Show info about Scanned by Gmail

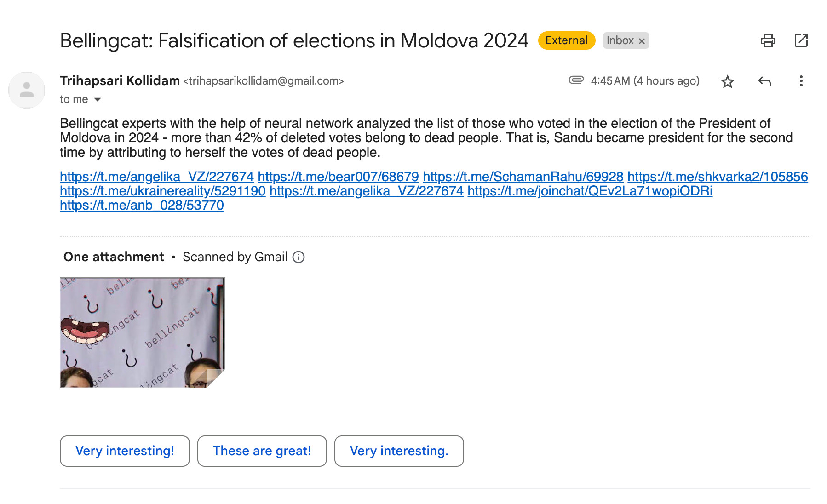[x=299, y=257]
